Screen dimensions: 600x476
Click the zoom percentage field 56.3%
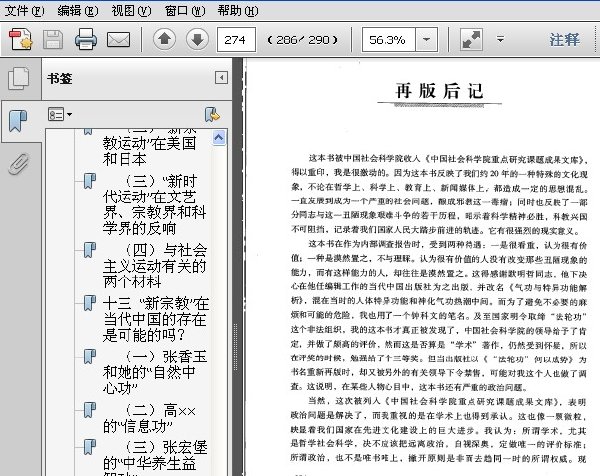388,39
